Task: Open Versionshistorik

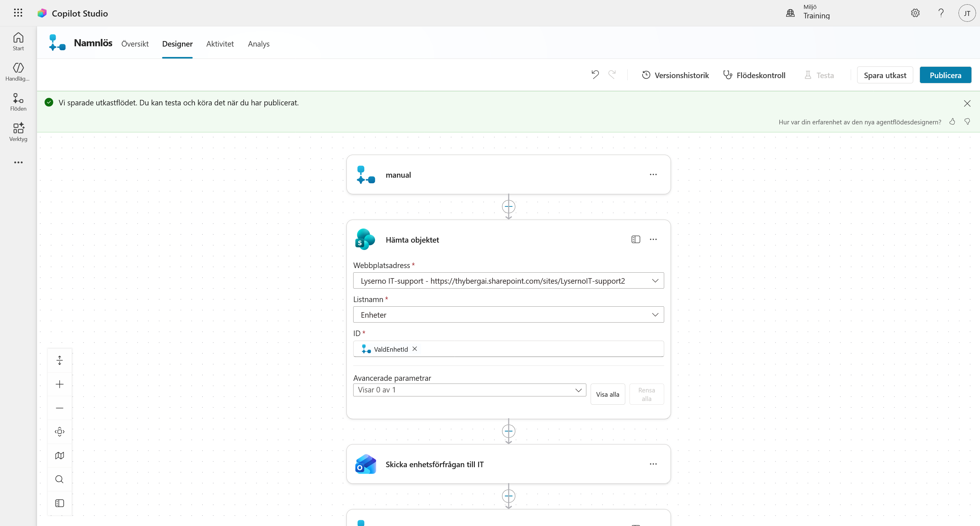Action: tap(675, 75)
